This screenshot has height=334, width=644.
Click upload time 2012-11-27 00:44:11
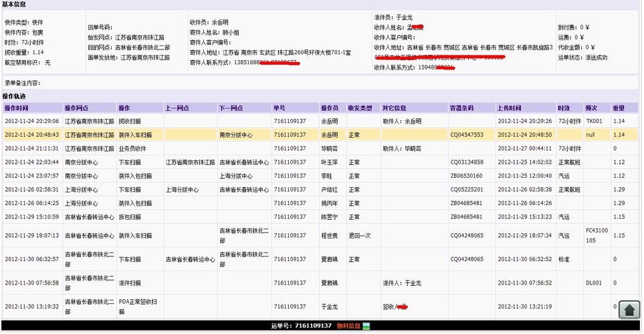point(525,148)
